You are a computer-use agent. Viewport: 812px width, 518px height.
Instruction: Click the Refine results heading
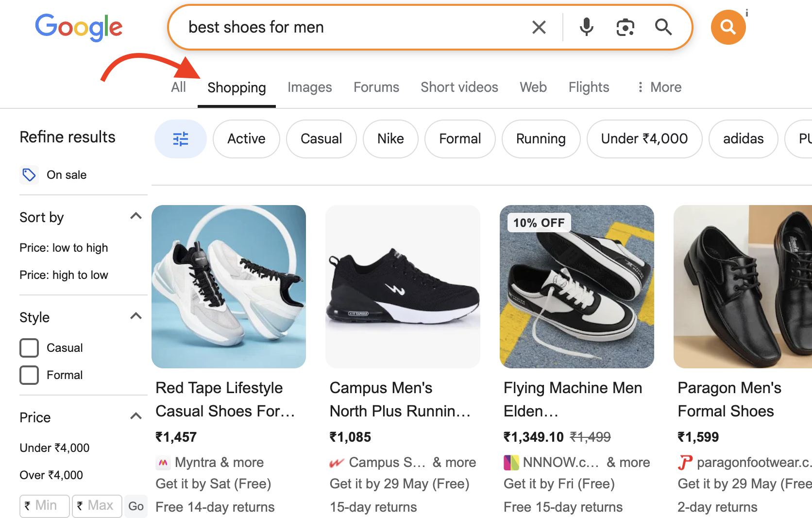[x=68, y=137]
